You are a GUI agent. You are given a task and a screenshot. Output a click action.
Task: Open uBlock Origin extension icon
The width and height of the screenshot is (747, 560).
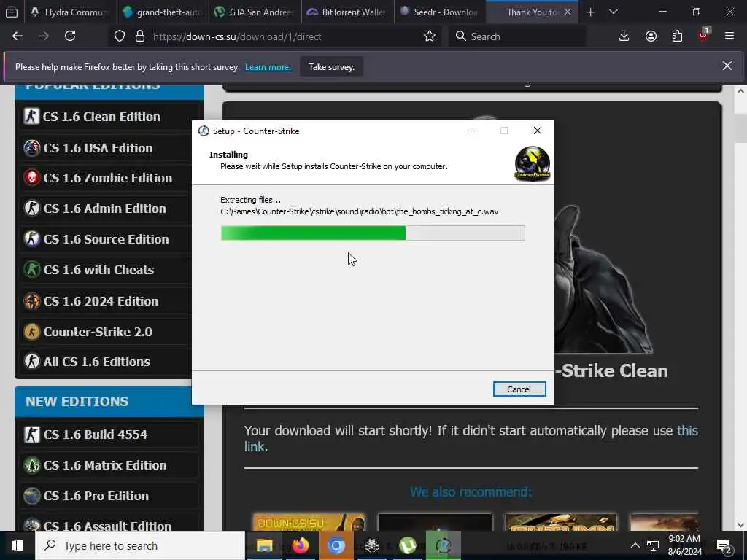703,36
